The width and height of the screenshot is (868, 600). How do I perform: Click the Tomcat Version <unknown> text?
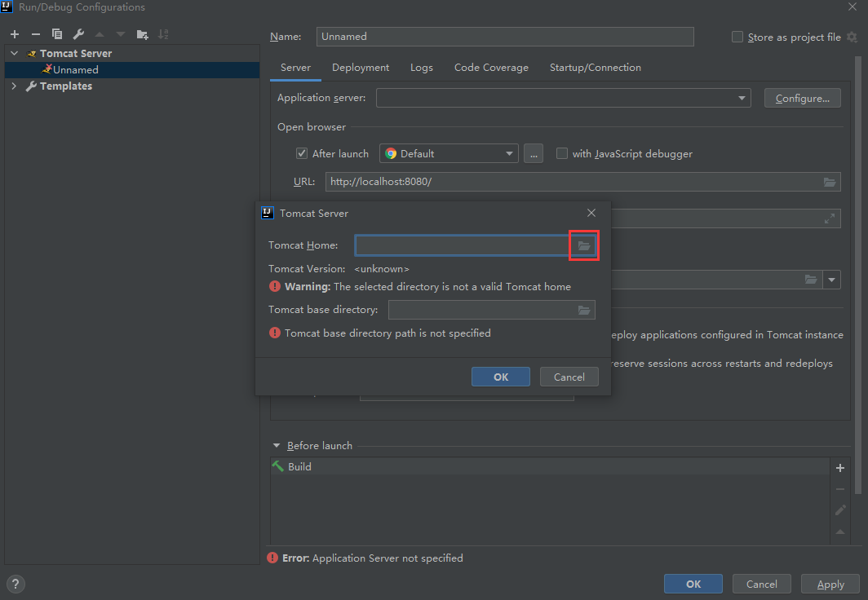pyautogui.click(x=382, y=269)
